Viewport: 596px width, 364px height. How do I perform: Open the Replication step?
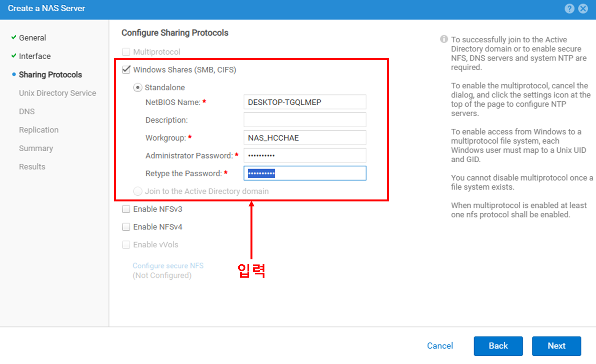[38, 130]
